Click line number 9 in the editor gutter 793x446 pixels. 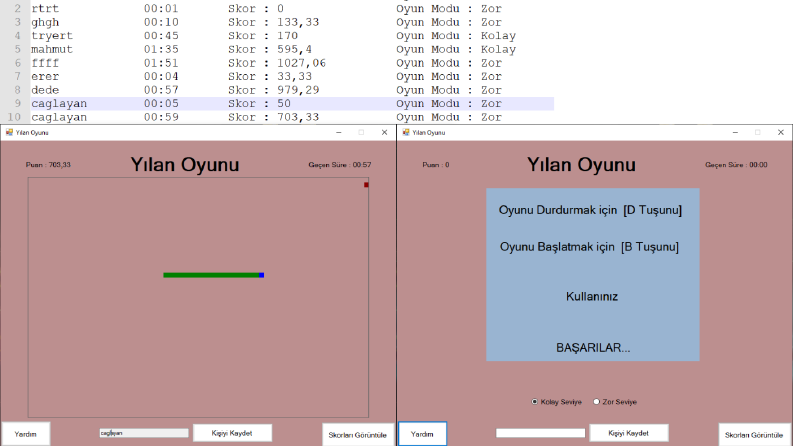18,104
